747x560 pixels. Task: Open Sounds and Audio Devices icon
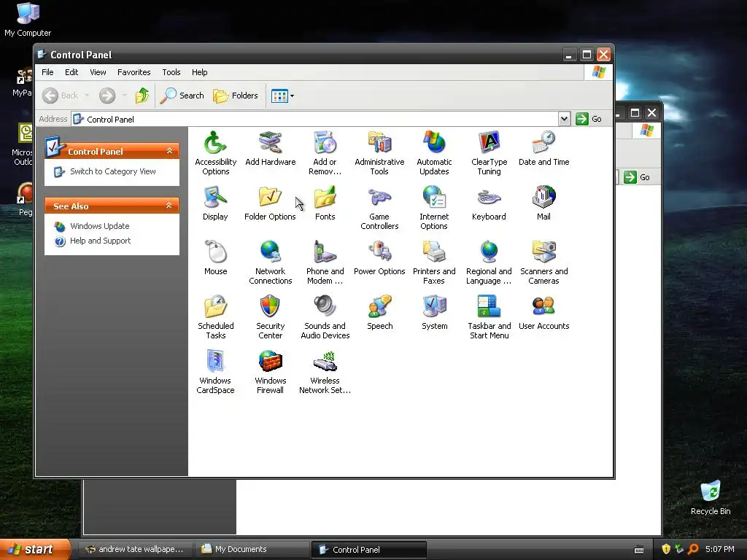pyautogui.click(x=325, y=307)
